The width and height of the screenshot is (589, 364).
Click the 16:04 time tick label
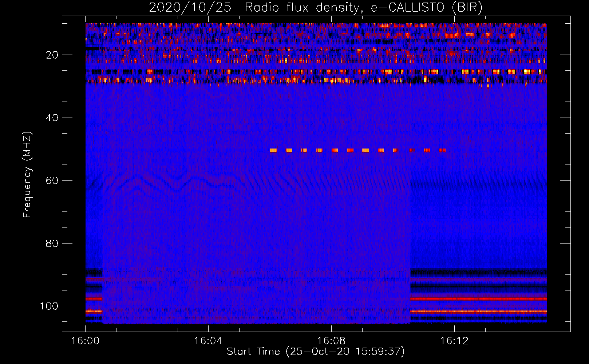pos(208,341)
